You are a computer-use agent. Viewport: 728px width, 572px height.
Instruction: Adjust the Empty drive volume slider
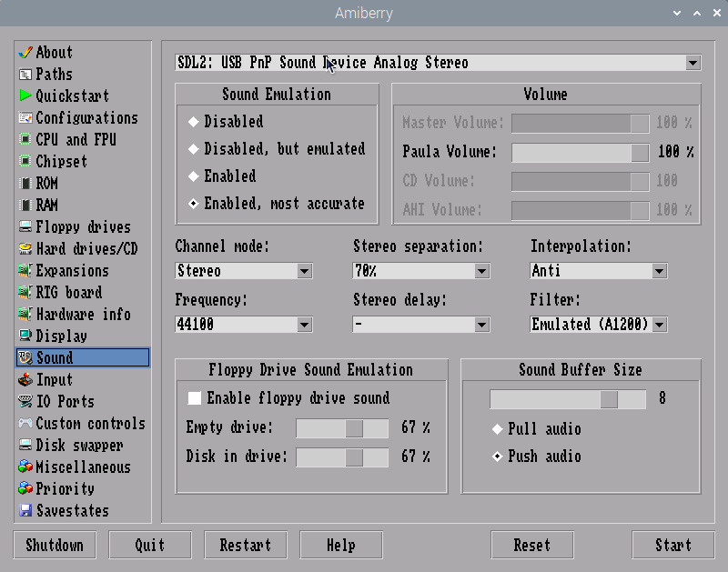click(x=343, y=428)
